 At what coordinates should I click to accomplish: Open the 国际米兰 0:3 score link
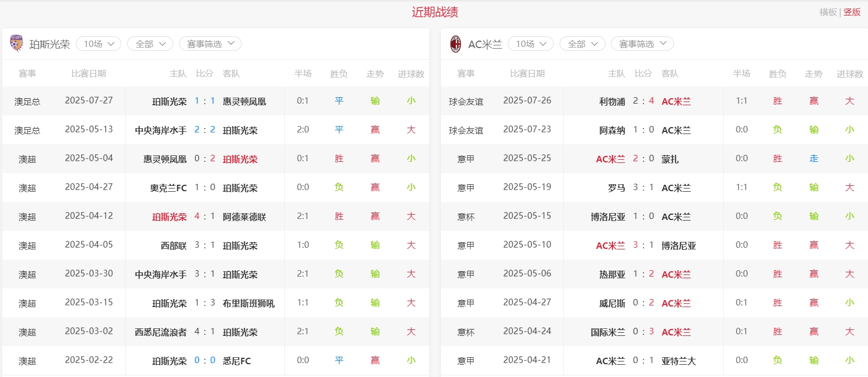(x=643, y=332)
